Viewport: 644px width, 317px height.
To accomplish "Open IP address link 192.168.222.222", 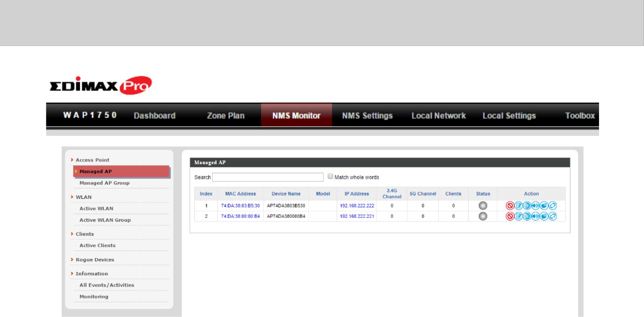I will click(357, 205).
